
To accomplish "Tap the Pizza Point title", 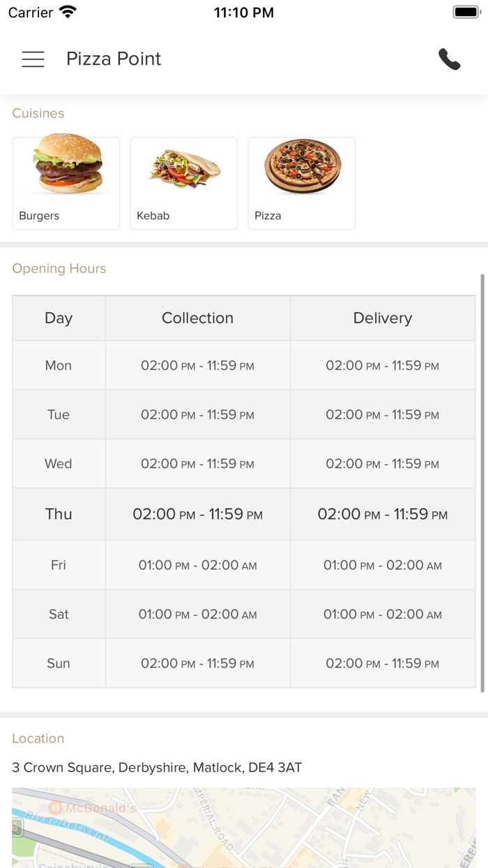I will click(x=114, y=59).
